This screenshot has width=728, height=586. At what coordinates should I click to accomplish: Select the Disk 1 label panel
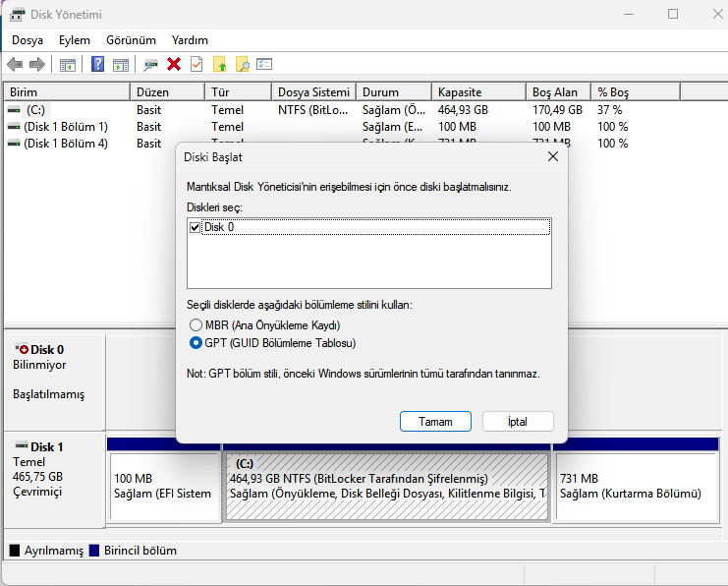click(55, 480)
